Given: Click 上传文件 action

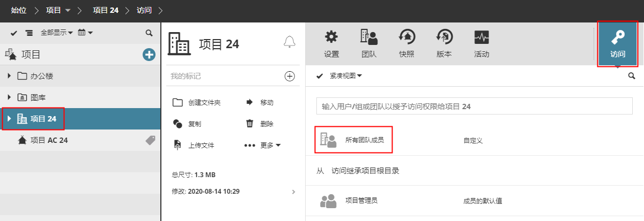Looking at the screenshot, I should (194, 145).
